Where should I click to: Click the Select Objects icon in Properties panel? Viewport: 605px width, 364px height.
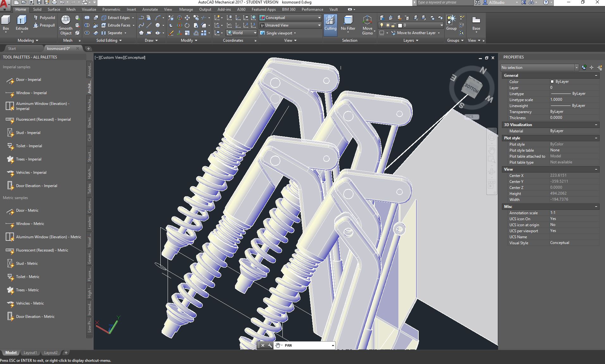pyautogui.click(x=591, y=67)
